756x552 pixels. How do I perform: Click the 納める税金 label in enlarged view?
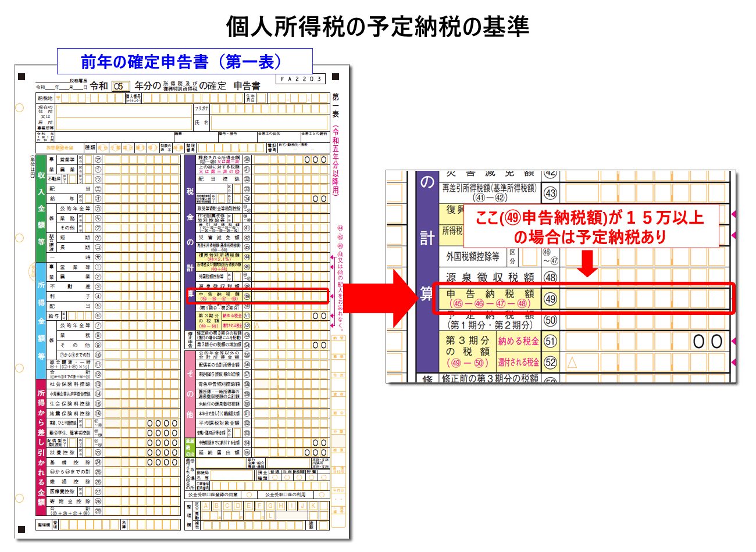(x=518, y=342)
